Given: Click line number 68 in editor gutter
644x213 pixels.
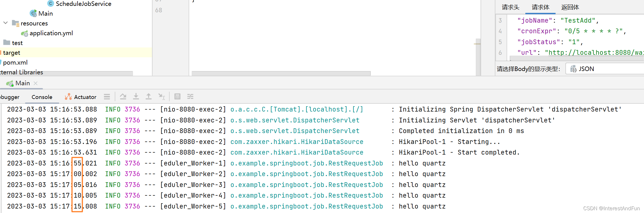Looking at the screenshot, I should [x=159, y=10].
